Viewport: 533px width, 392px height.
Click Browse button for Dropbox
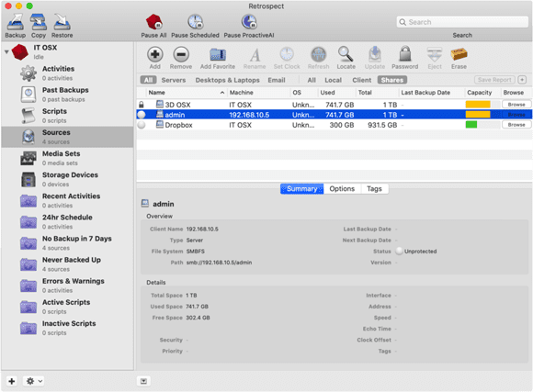click(x=516, y=125)
